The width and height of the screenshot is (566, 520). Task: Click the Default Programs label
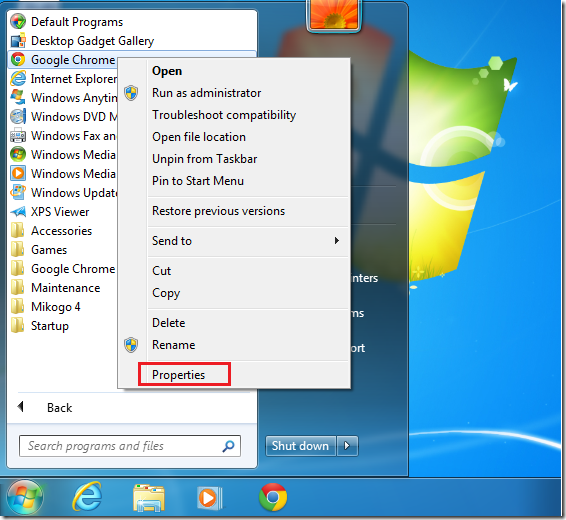coord(77,22)
